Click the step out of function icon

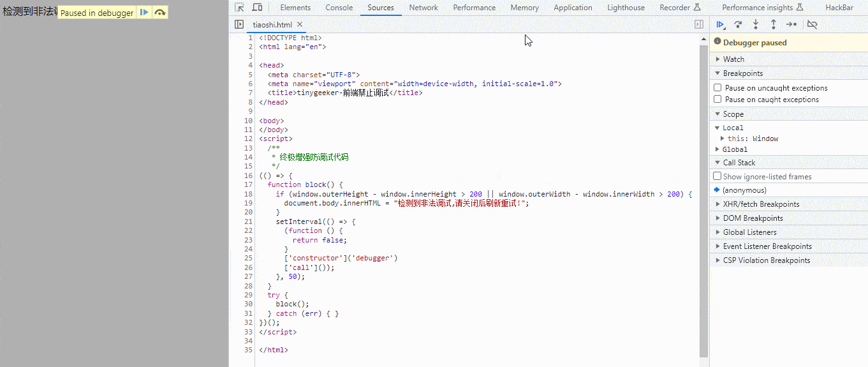click(x=774, y=24)
